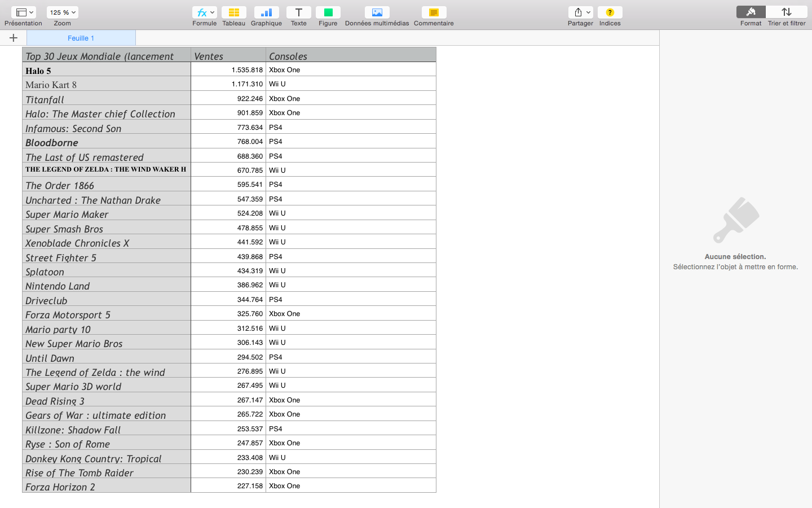This screenshot has height=508, width=812.
Task: Select Uncharted : The Nathan Drake cell
Action: (107, 199)
